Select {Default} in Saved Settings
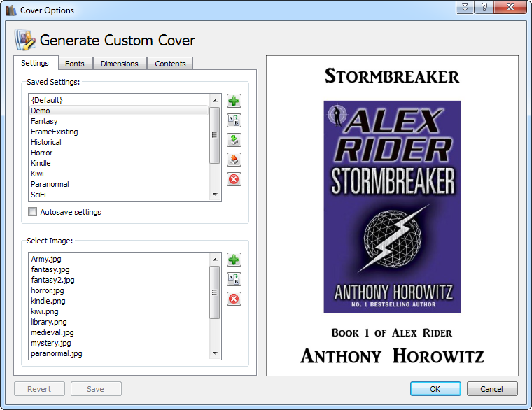The image size is (532, 410). [x=119, y=100]
